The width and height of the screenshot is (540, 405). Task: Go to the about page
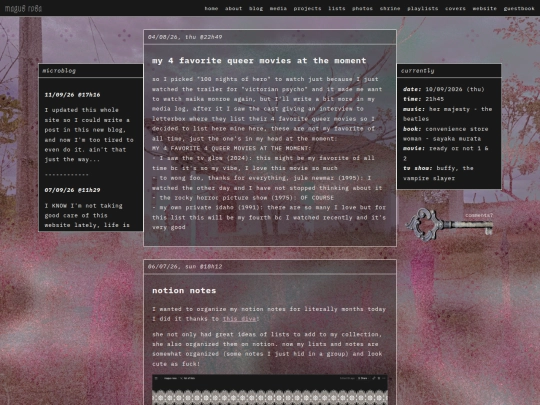[x=233, y=8]
